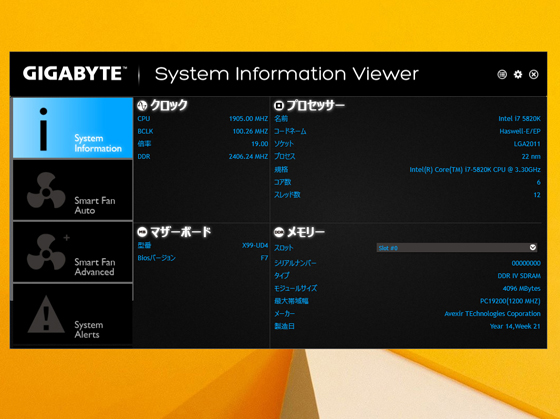The height and width of the screenshot is (419, 560).
Task: Close the System Information Viewer window
Action: [x=534, y=74]
